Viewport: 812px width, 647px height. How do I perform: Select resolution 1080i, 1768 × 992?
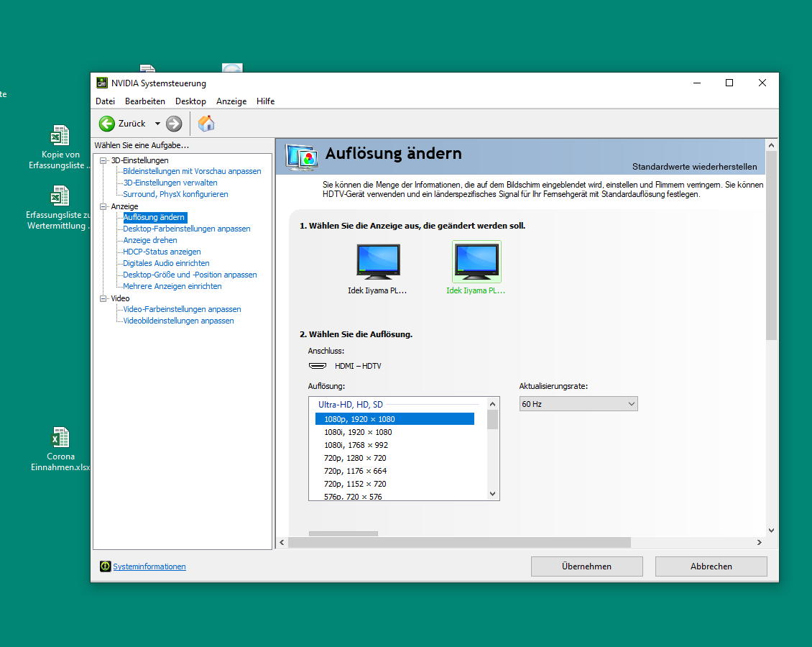tap(395, 445)
